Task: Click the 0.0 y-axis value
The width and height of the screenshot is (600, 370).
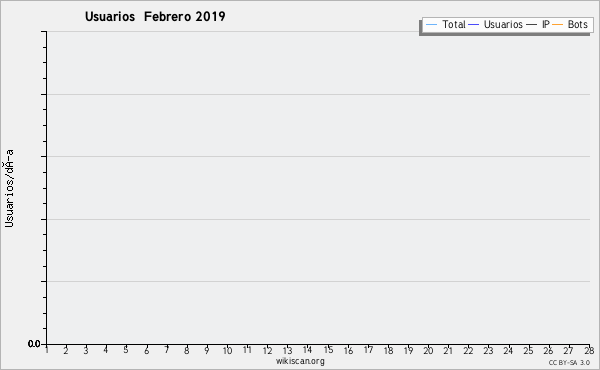Action: click(x=34, y=344)
